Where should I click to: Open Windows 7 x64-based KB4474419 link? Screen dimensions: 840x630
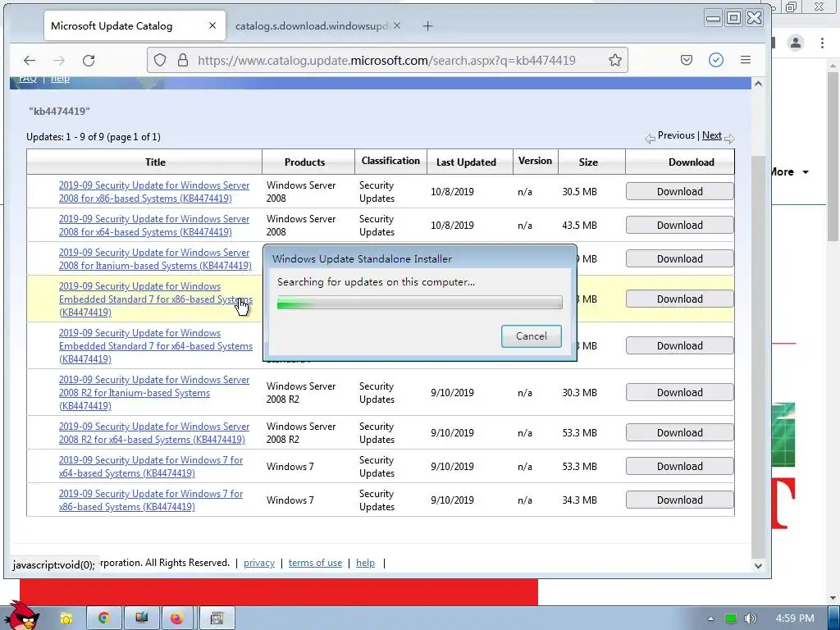coord(151,466)
